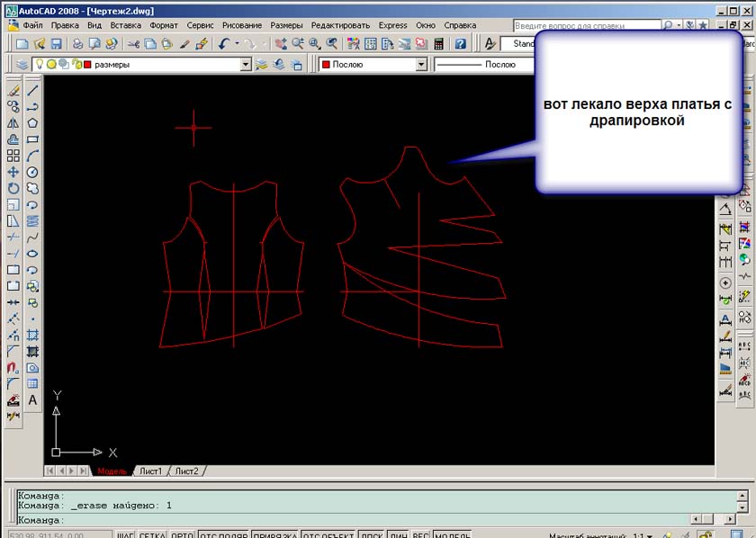This screenshot has height=538, width=756.
Task: Select the Move tool
Action: point(13,172)
